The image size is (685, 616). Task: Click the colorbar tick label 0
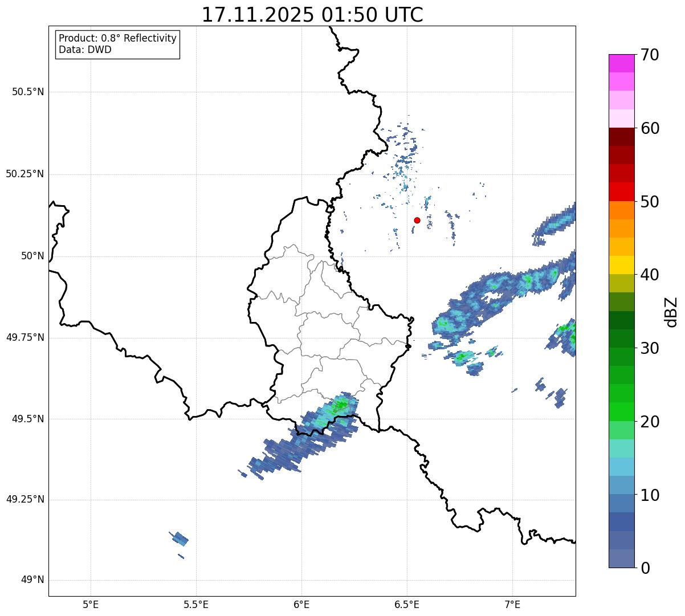645,568
